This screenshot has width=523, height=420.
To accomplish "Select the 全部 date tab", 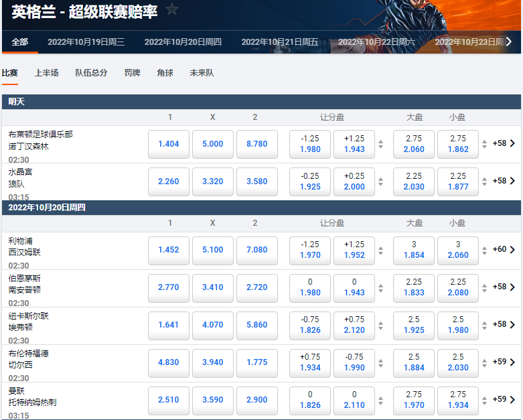I will [19, 42].
